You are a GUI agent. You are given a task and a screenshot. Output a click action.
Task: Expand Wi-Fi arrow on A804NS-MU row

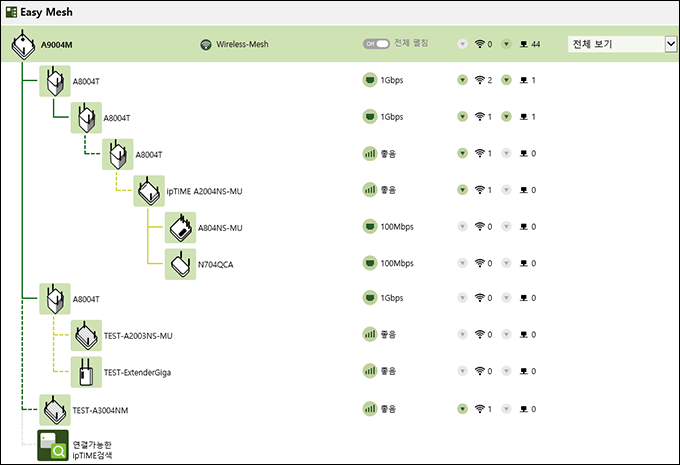463,226
